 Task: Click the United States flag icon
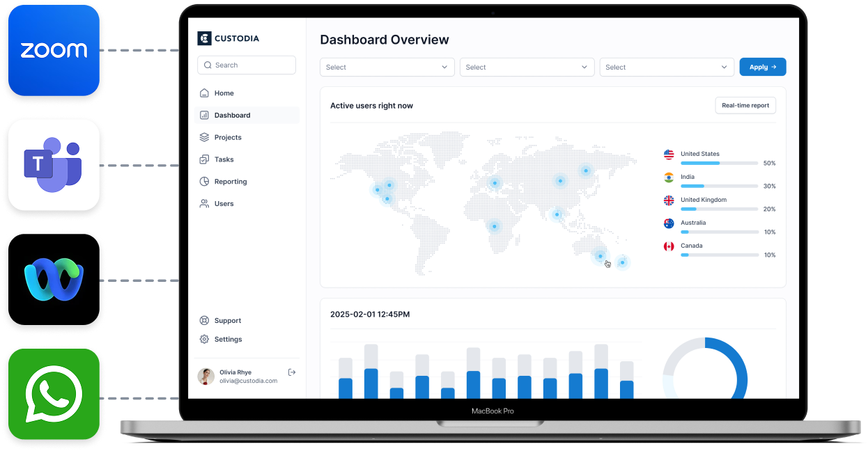point(669,155)
